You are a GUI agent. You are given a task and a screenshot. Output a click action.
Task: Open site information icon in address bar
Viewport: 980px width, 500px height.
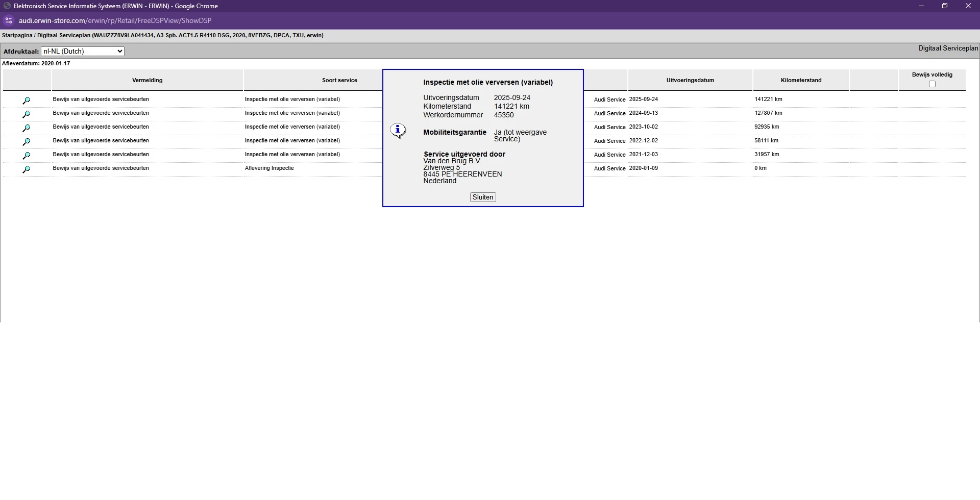(x=8, y=21)
